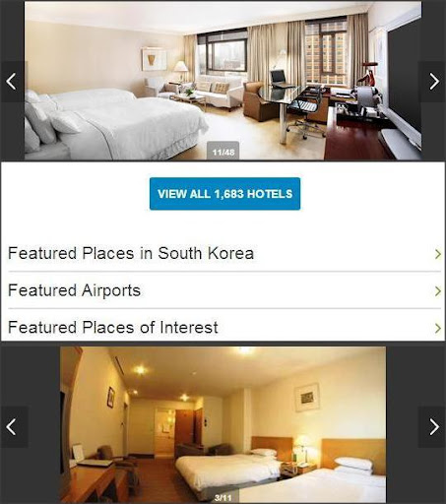Click the office chair in top room photo
Viewport: 446px width, 504px height.
tap(305, 113)
